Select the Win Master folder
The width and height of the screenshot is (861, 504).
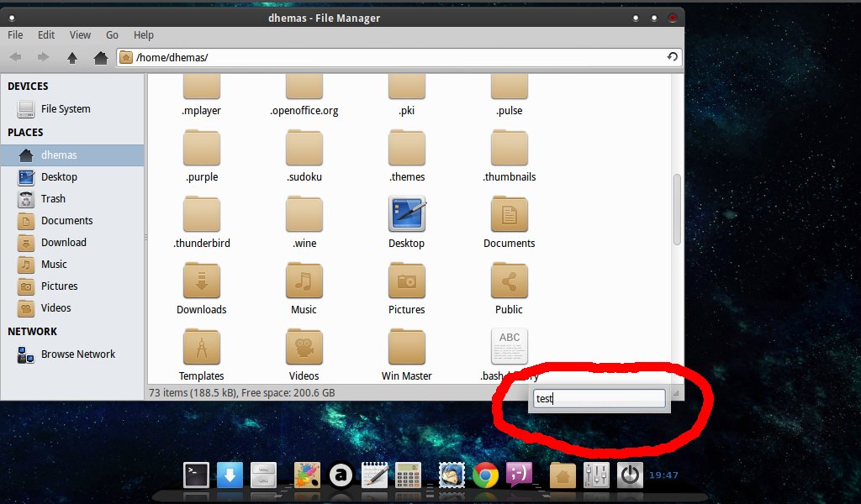tap(406, 354)
